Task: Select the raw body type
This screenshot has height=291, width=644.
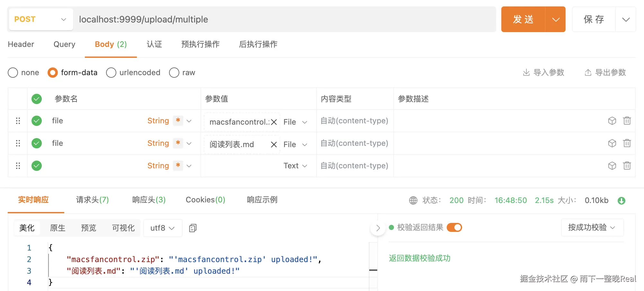Action: (174, 73)
